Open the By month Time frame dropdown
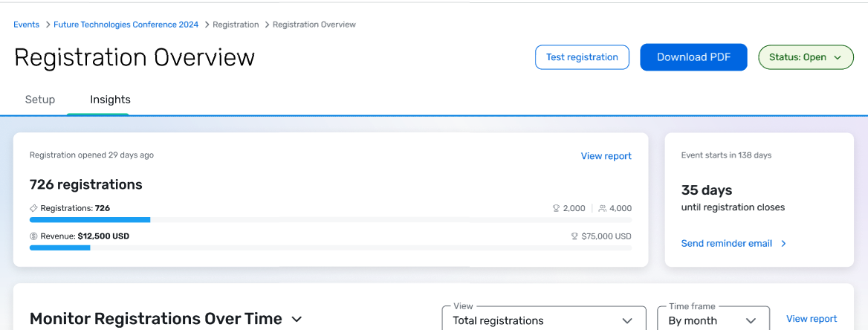 pyautogui.click(x=713, y=320)
